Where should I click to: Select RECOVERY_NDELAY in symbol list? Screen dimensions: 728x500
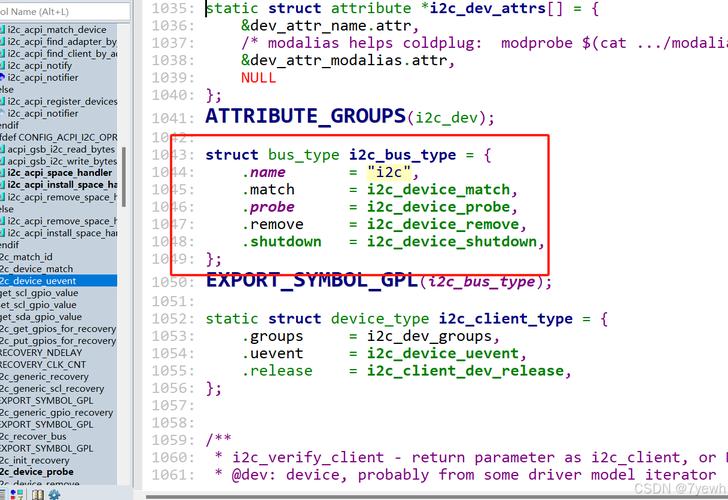click(41, 352)
